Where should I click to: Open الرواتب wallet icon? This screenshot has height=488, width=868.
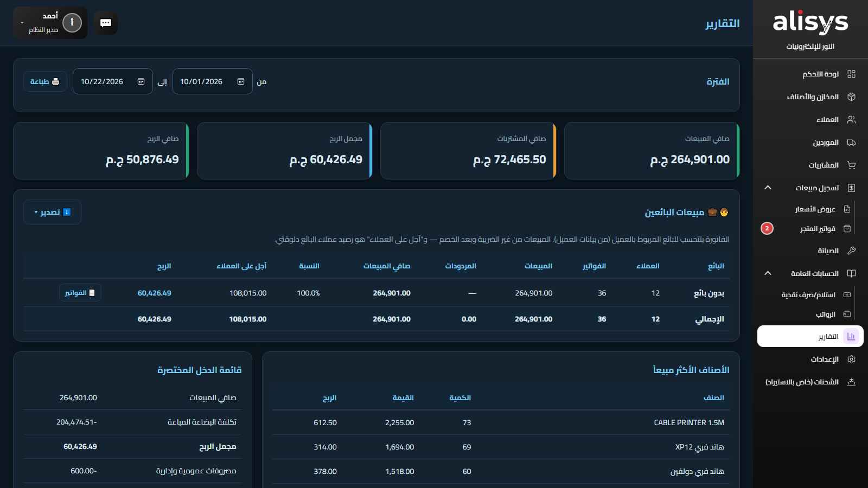pyautogui.click(x=847, y=314)
